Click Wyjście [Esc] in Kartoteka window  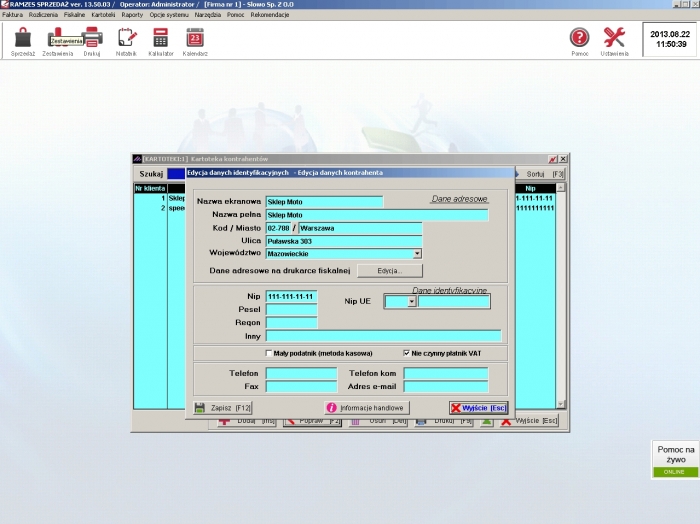coord(529,421)
